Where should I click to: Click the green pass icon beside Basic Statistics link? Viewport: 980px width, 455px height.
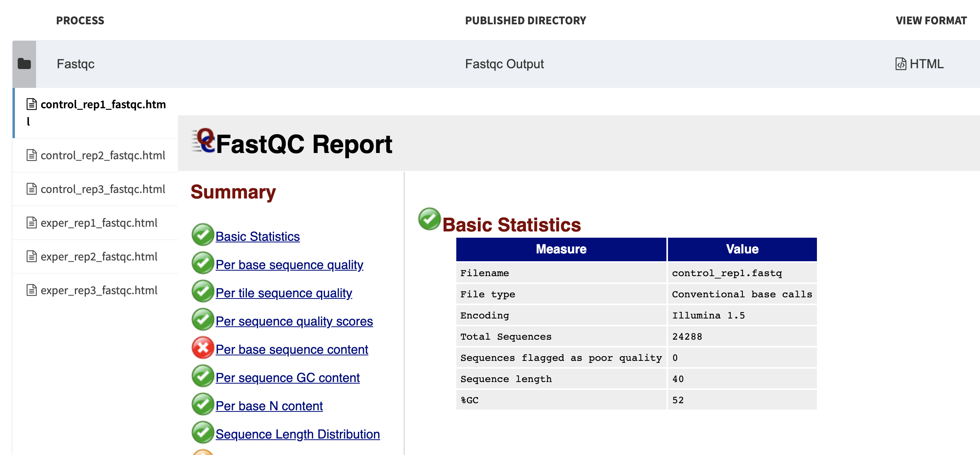(x=203, y=235)
